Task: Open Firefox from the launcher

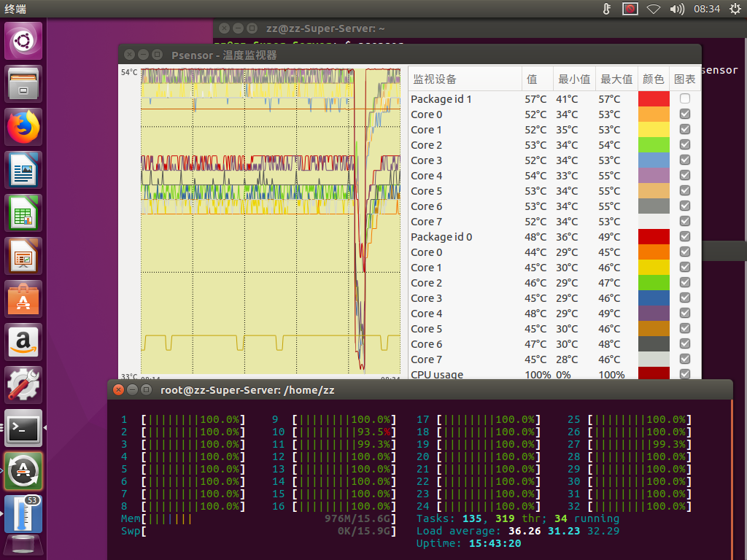Action: coord(24,128)
